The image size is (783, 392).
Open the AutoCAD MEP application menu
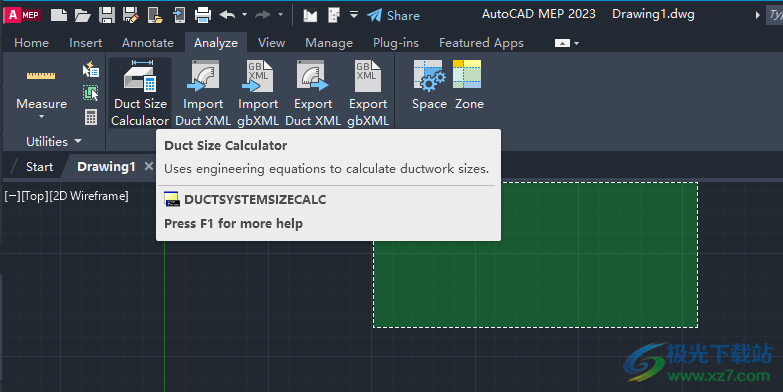22,15
